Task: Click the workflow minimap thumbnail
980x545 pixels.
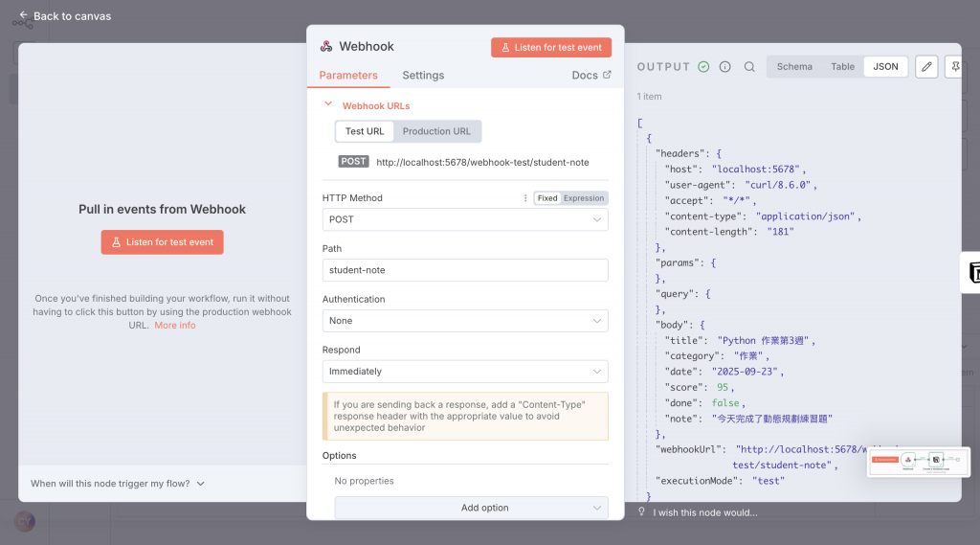Action: (919, 463)
